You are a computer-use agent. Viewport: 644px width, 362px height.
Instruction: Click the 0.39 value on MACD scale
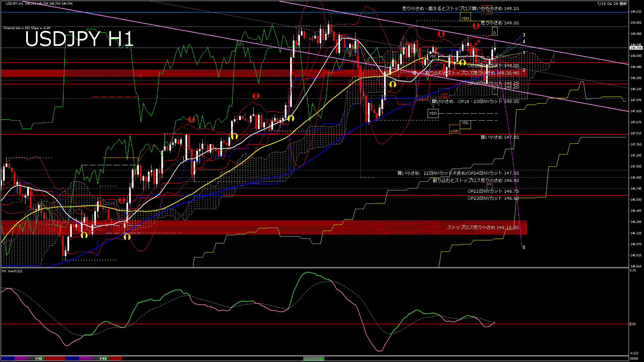click(633, 270)
